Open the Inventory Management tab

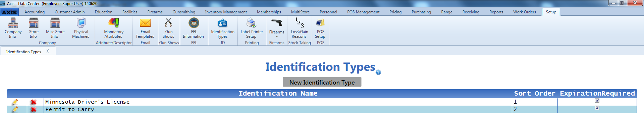tap(226, 12)
